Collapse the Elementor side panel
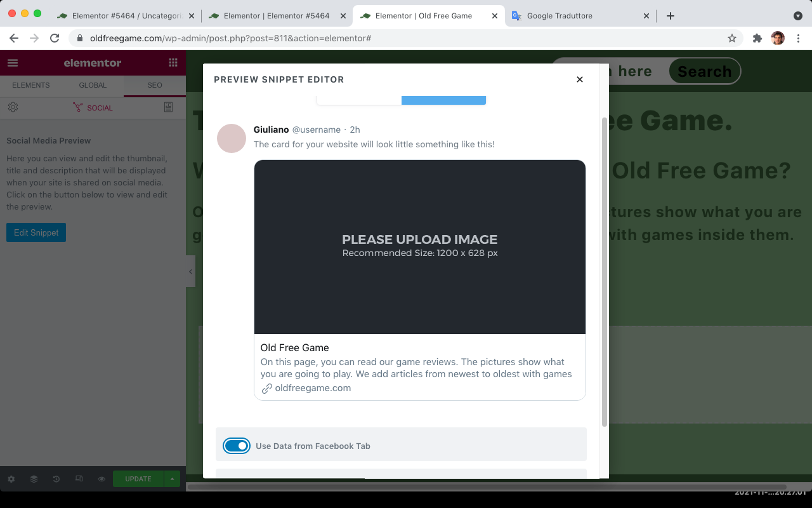Image resolution: width=812 pixels, height=508 pixels. coord(190,271)
